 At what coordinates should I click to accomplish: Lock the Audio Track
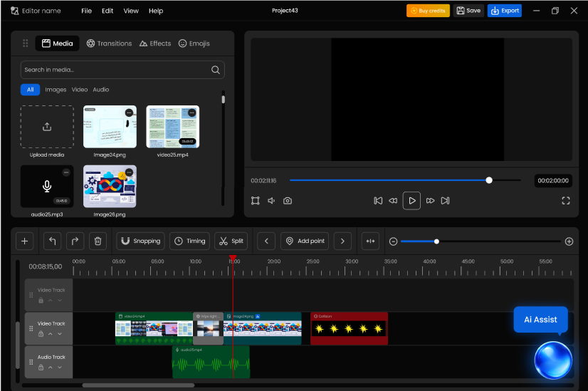pos(41,367)
